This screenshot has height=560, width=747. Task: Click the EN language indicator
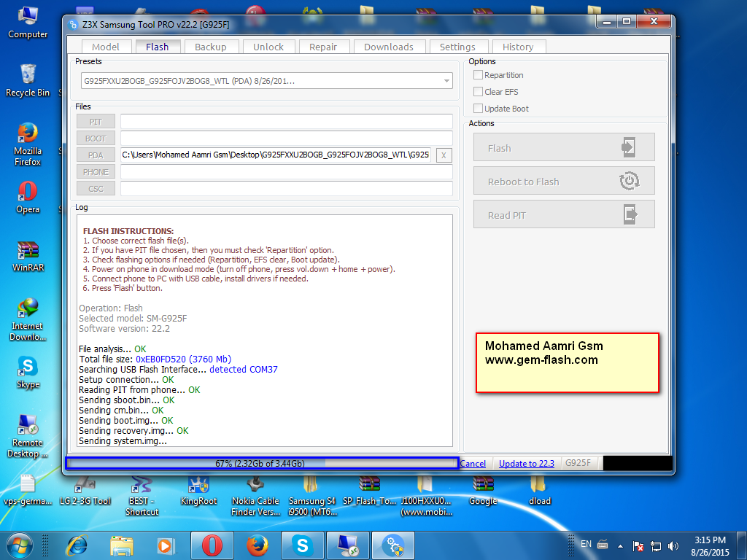tap(586, 544)
